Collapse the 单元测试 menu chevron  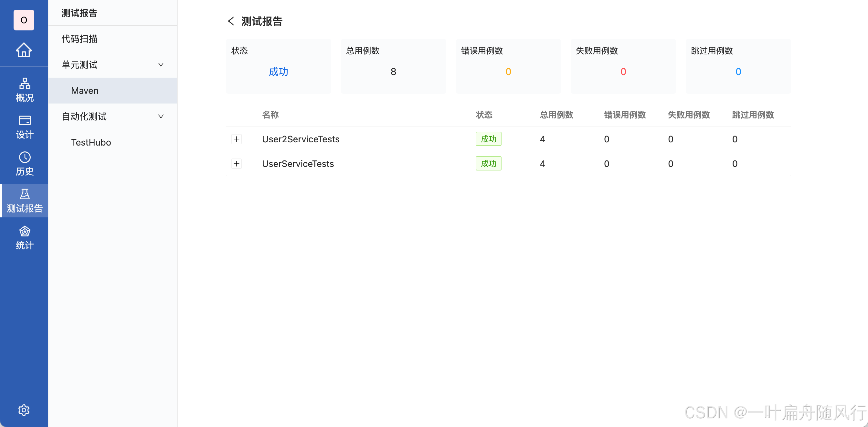coord(161,65)
